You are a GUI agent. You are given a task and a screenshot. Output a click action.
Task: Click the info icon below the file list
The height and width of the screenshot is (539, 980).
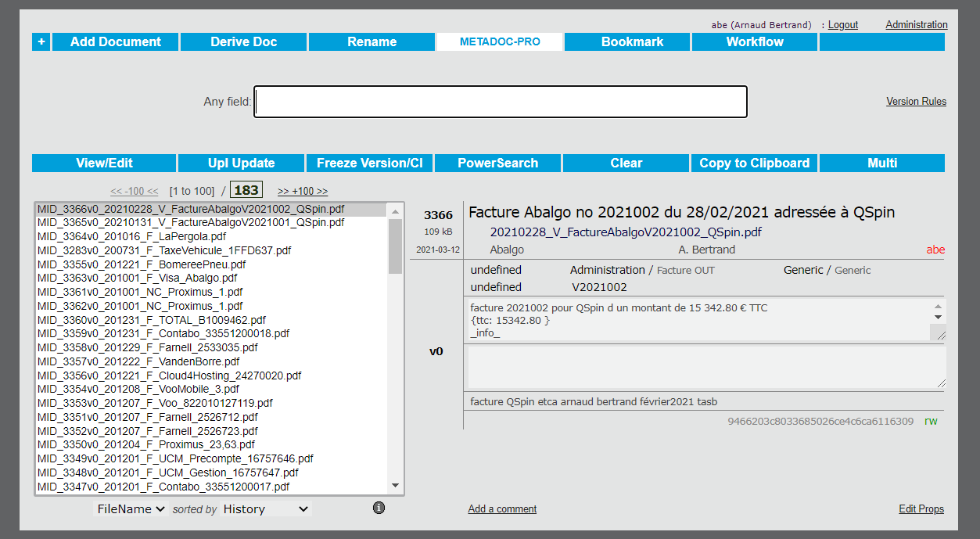pos(379,508)
